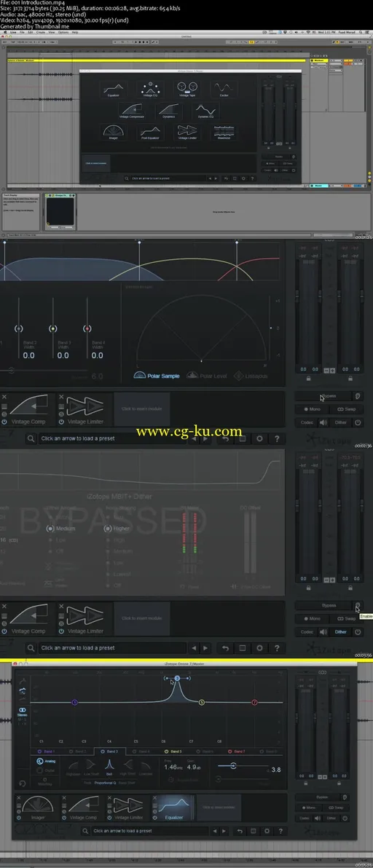Adjust the Band 4 Width slider handle
The image size is (373, 868).
point(87,329)
